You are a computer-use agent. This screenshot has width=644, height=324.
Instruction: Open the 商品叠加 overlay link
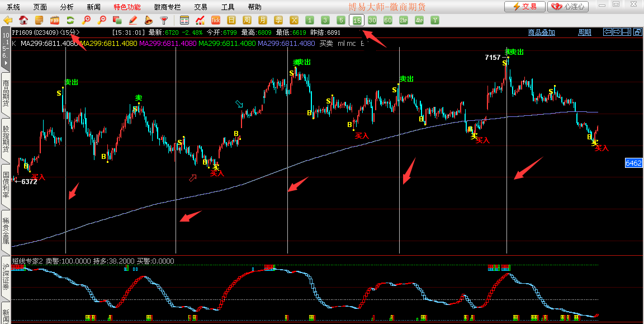tap(541, 32)
